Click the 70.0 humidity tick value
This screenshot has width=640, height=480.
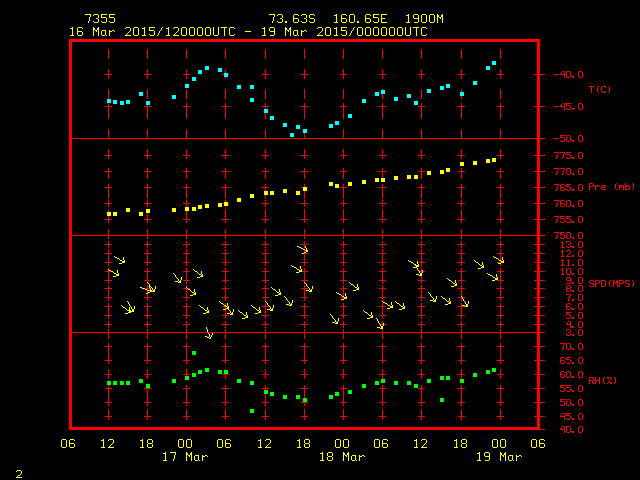[571, 347]
